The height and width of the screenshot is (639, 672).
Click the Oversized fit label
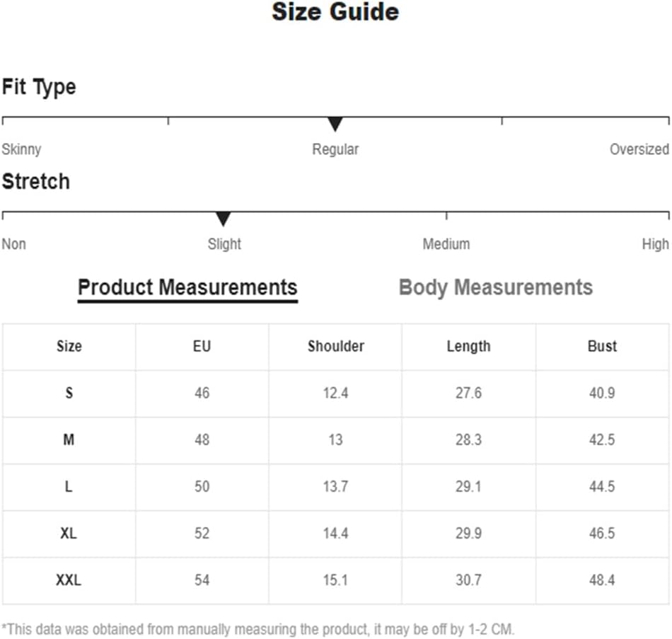pyautogui.click(x=639, y=149)
